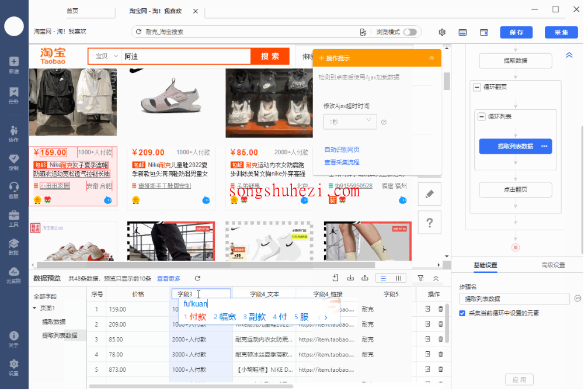Open the 工具 toolbox in the sidebar
This screenshot has height=391, width=588.
click(14, 215)
